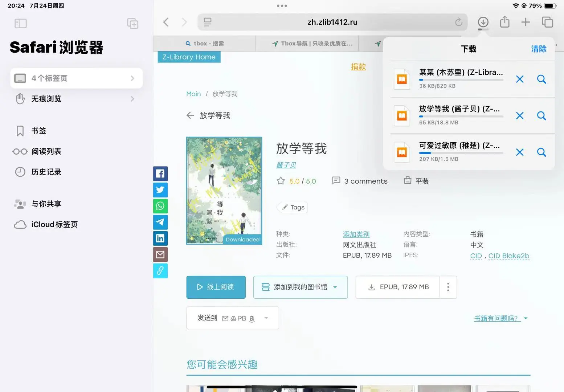Screen dimensions: 564x392
Task: Show the tab overview
Action: (x=547, y=22)
